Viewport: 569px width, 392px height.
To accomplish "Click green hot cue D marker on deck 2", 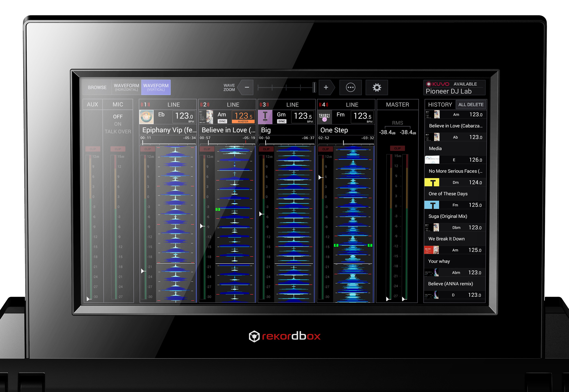I will tap(218, 209).
